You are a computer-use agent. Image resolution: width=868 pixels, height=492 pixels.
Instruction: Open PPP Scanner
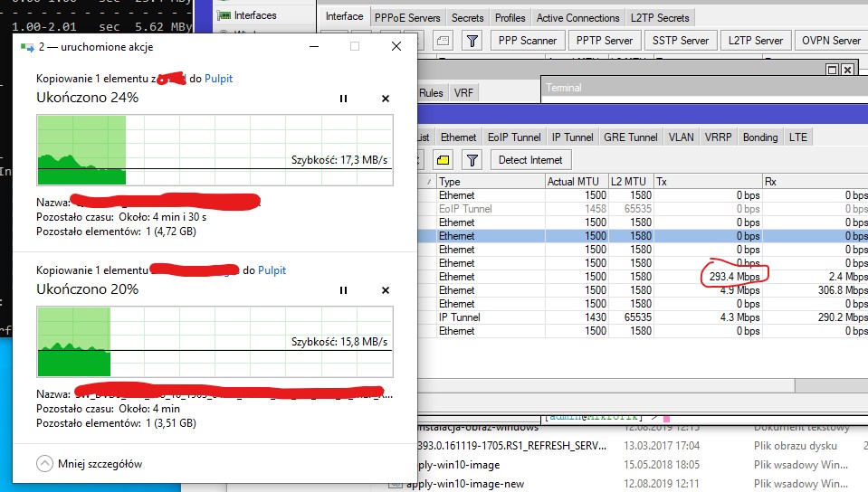click(x=527, y=41)
